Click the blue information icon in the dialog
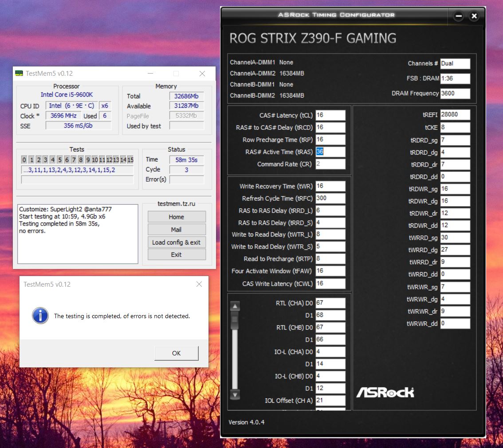This screenshot has width=503, height=448. [40, 316]
